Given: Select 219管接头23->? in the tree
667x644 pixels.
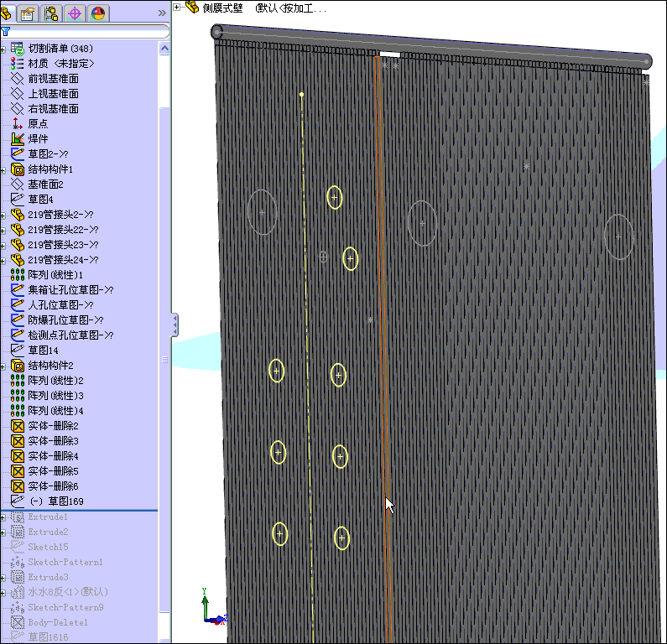Looking at the screenshot, I should click(63, 245).
